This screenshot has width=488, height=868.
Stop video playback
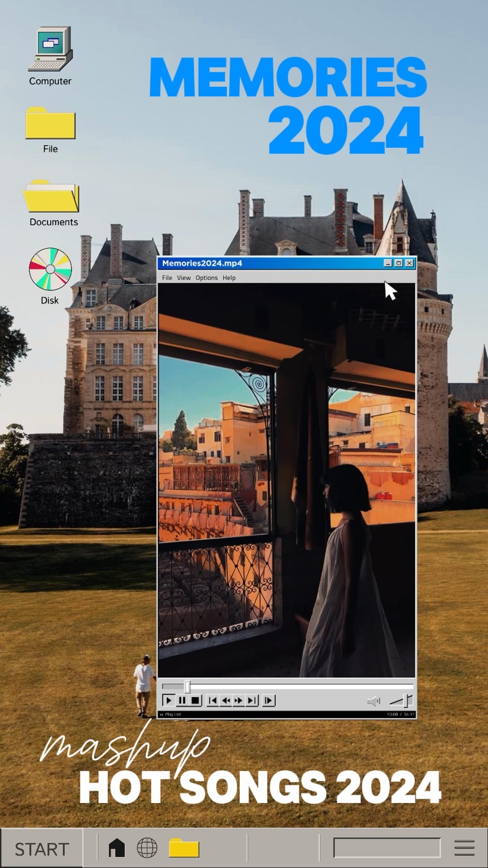pos(195,701)
